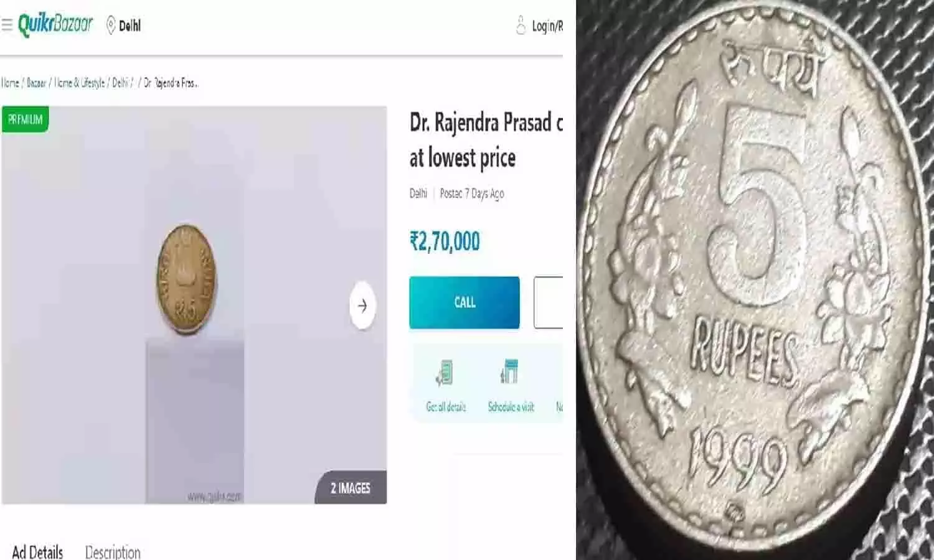Click the gold coin listing image
934x560 pixels.
click(x=186, y=280)
